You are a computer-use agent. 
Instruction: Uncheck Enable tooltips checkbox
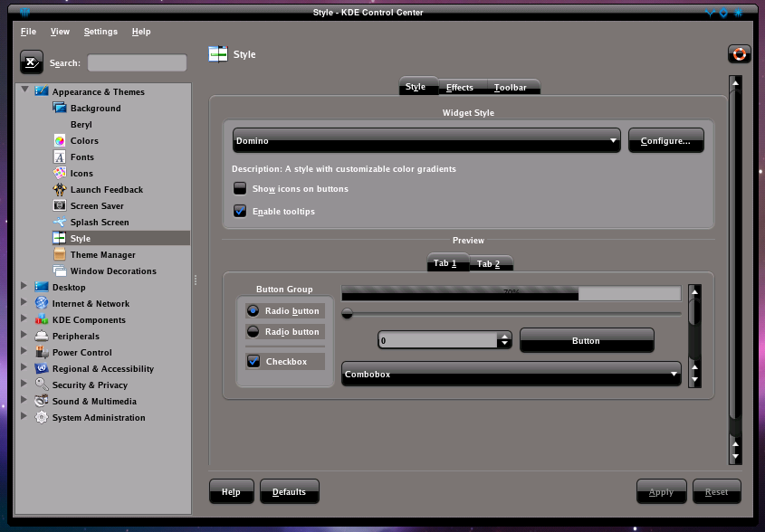pyautogui.click(x=240, y=211)
